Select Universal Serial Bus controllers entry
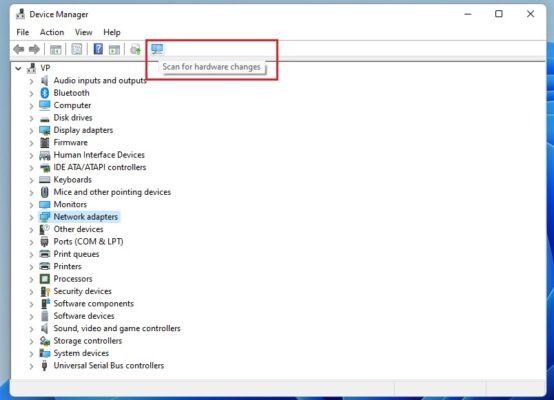Image resolution: width=554 pixels, height=400 pixels. (x=108, y=365)
